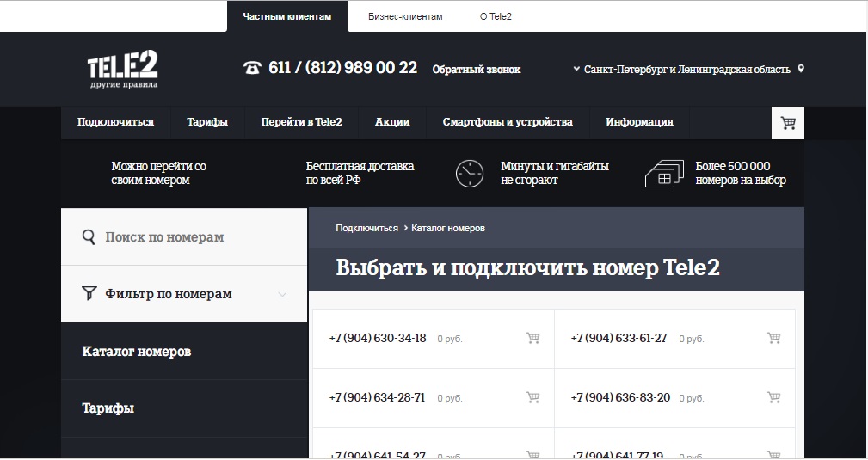
Task: Open the О Tele2 tab
Action: (x=496, y=16)
